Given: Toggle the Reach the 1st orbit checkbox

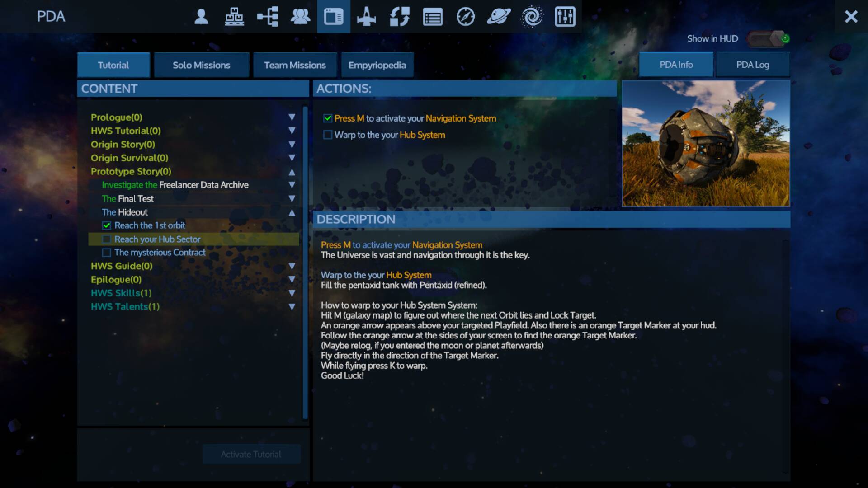Looking at the screenshot, I should (107, 225).
